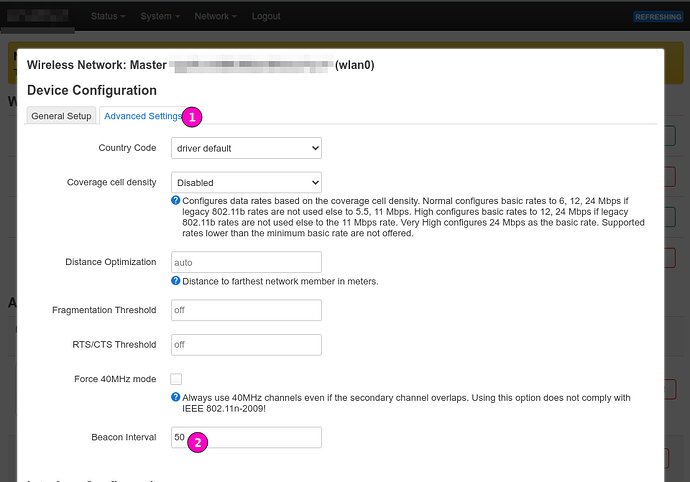690x482 pixels.
Task: Click 'Distance to farthest network member' hint
Action: pos(280,281)
